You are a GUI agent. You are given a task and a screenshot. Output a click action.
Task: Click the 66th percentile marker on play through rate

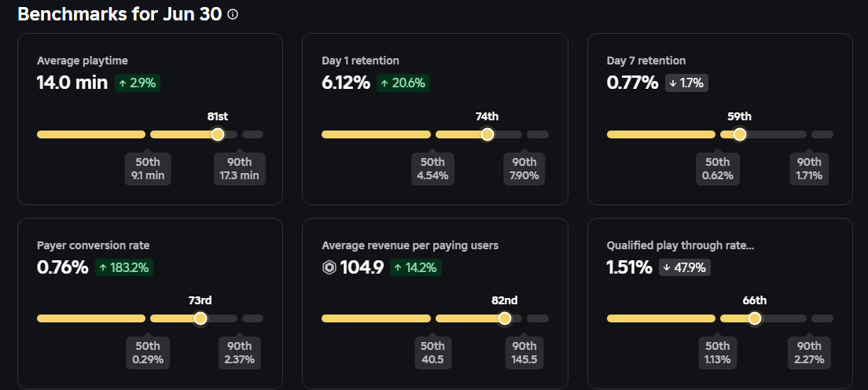click(755, 318)
